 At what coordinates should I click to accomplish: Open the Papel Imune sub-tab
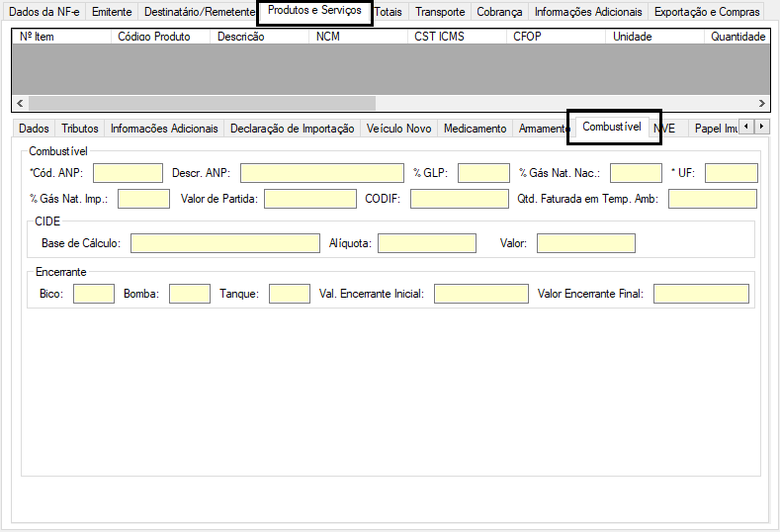[x=716, y=129]
